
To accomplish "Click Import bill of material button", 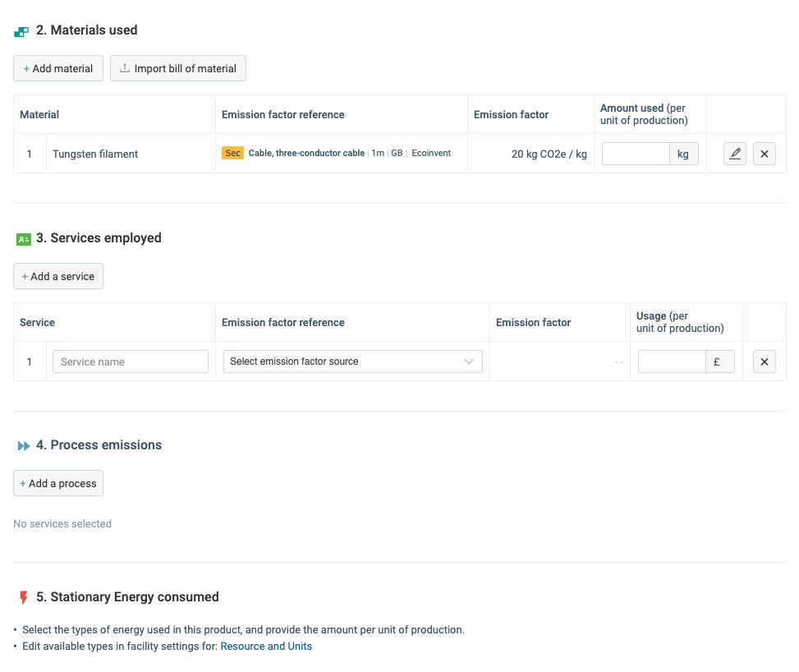I will 178,69.
